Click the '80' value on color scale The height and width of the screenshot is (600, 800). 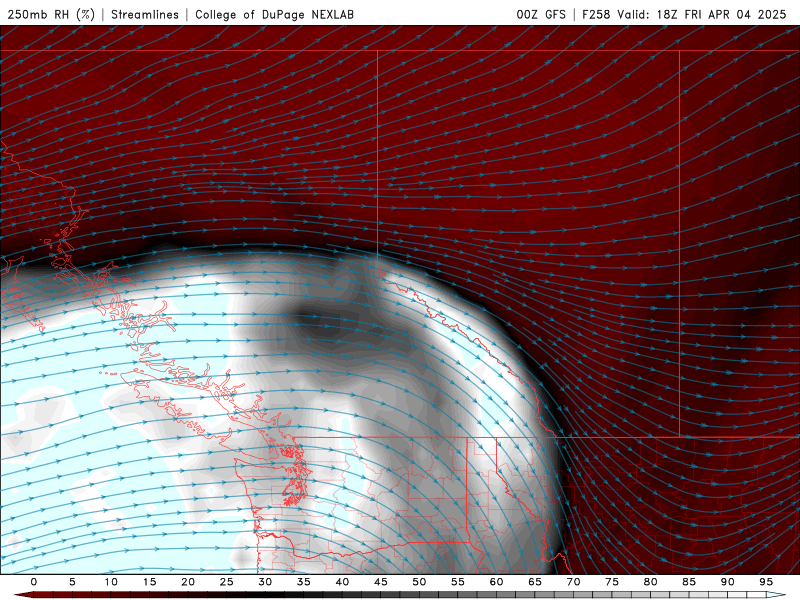[651, 582]
